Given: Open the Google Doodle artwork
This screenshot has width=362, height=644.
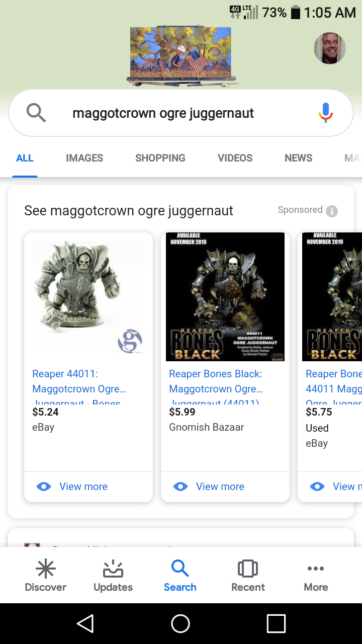Looking at the screenshot, I should tap(182, 55).
